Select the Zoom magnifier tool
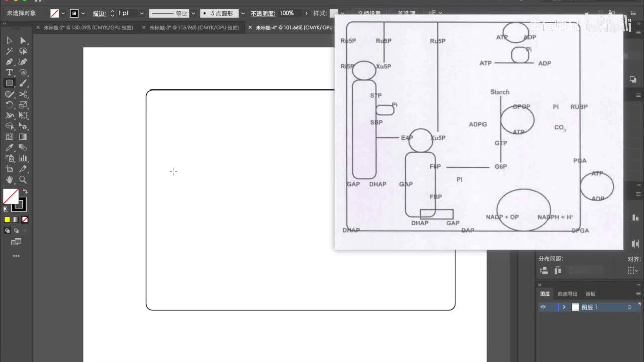Screen dimensions: 644x362 pyautogui.click(x=23, y=179)
